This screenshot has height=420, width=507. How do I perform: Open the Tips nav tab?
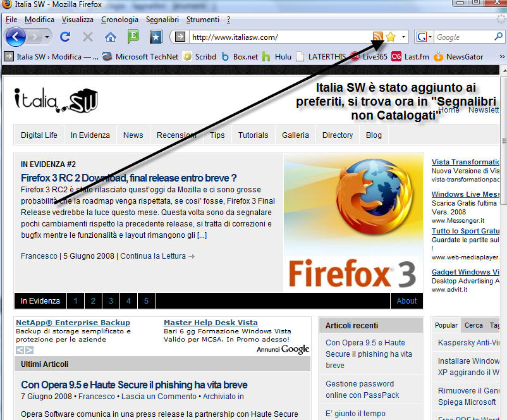(217, 135)
